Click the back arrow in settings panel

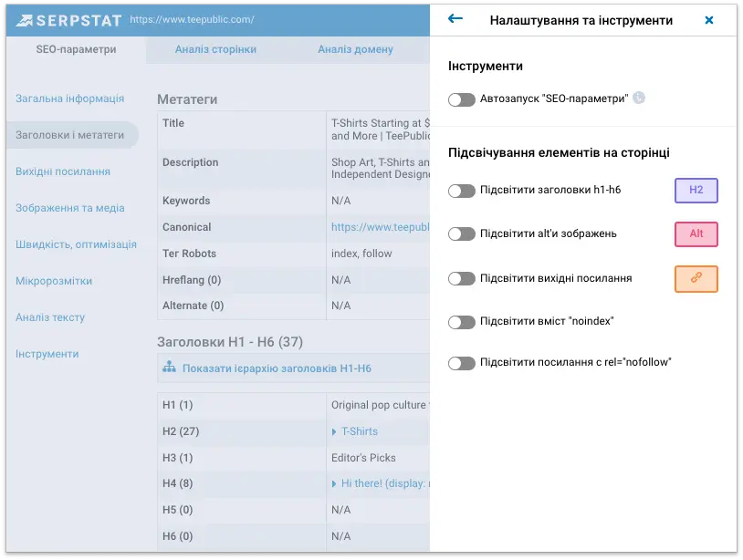pyautogui.click(x=455, y=19)
